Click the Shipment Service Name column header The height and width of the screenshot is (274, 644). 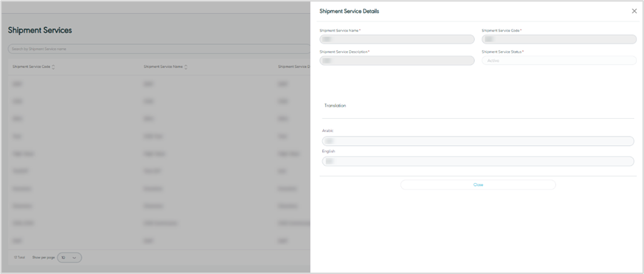pyautogui.click(x=163, y=67)
